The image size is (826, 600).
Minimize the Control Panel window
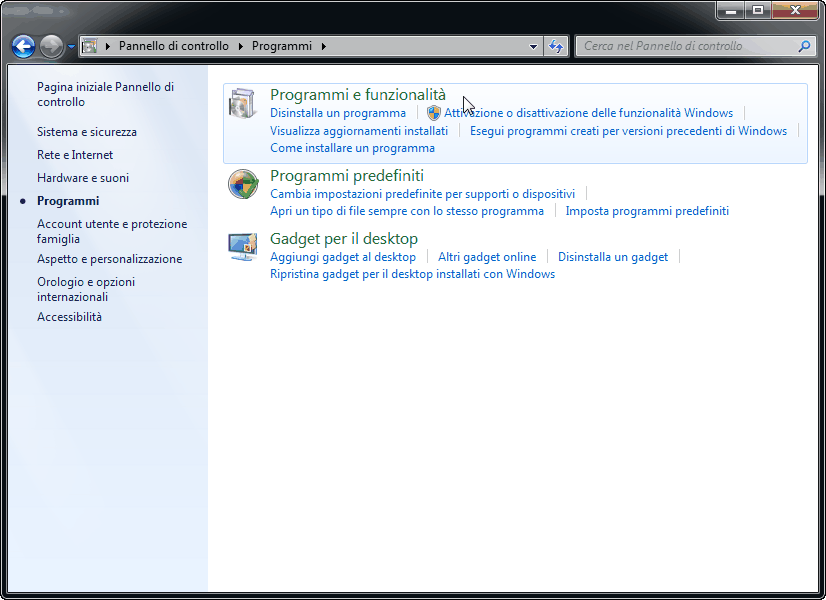click(730, 10)
